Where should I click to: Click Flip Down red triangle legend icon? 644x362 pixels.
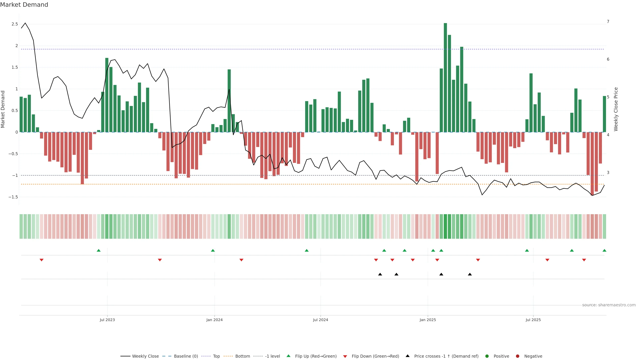pyautogui.click(x=345, y=356)
